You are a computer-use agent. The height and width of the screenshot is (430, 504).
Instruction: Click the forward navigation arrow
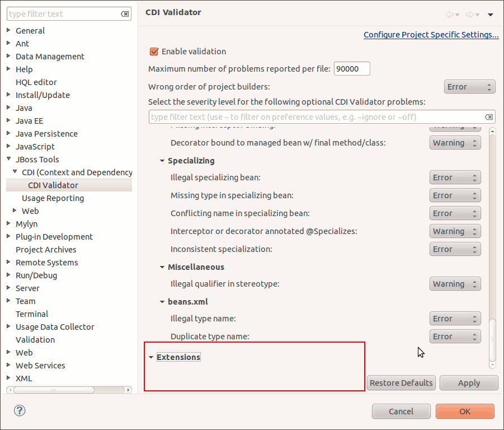[x=470, y=15]
